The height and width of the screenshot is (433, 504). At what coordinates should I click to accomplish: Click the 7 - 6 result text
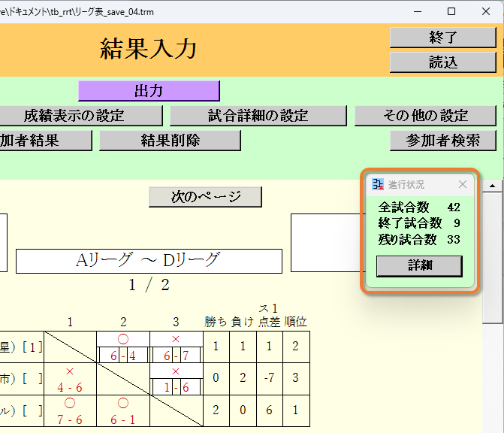70,419
